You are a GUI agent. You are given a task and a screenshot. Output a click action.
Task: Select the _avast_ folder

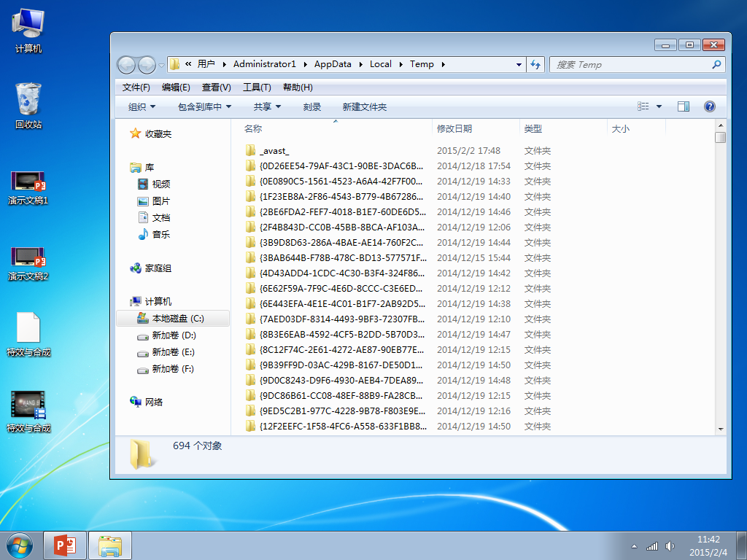tap(274, 151)
